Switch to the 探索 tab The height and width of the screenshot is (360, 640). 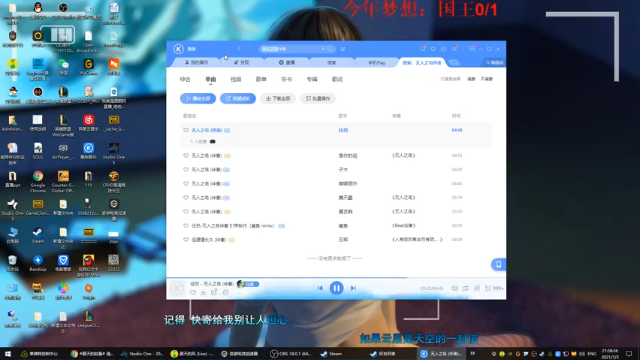(x=331, y=62)
